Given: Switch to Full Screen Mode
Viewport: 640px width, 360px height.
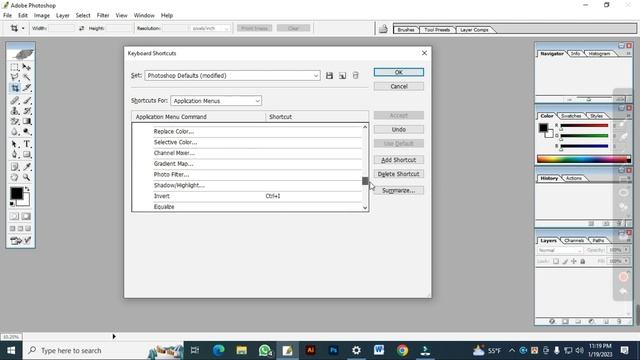Looking at the screenshot, I should click(28, 229).
